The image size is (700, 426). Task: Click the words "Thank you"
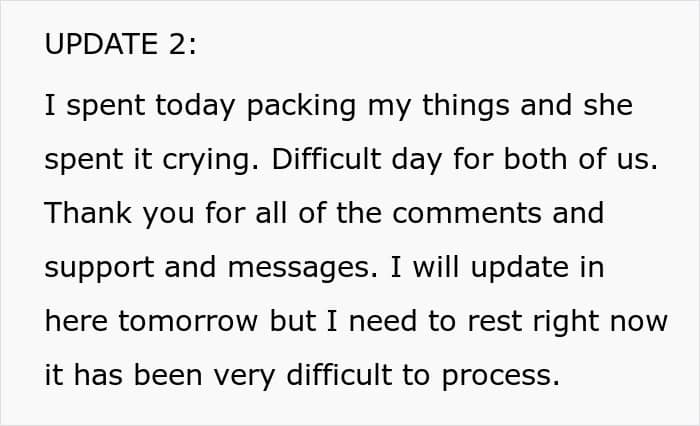(x=119, y=215)
